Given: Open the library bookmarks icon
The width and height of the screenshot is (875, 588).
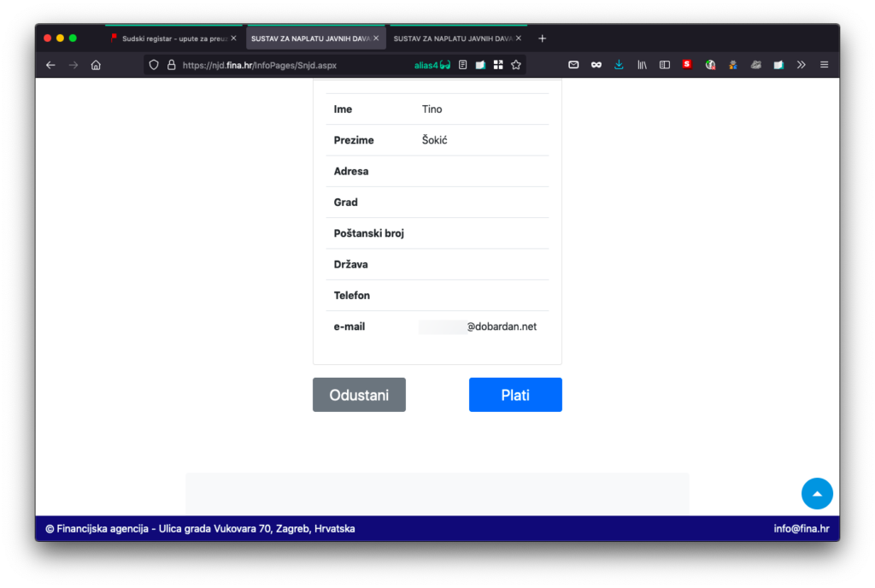Looking at the screenshot, I should tap(642, 65).
